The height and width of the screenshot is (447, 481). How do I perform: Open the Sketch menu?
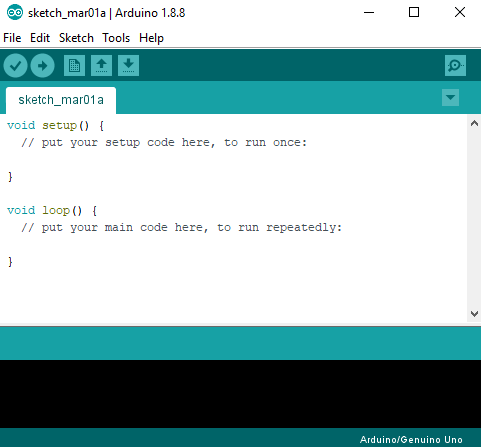click(x=76, y=38)
